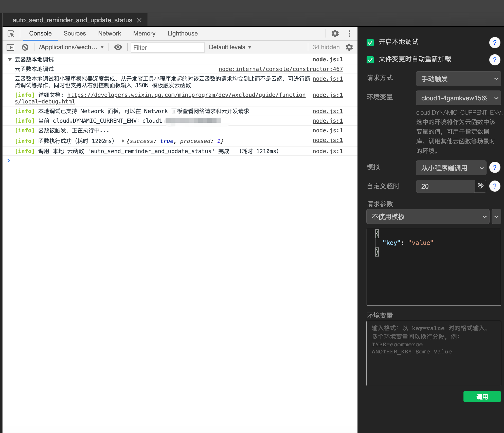Toggle 文件变更时自动重新加载 checkbox
Viewport: 504px width, 433px height.
click(370, 60)
